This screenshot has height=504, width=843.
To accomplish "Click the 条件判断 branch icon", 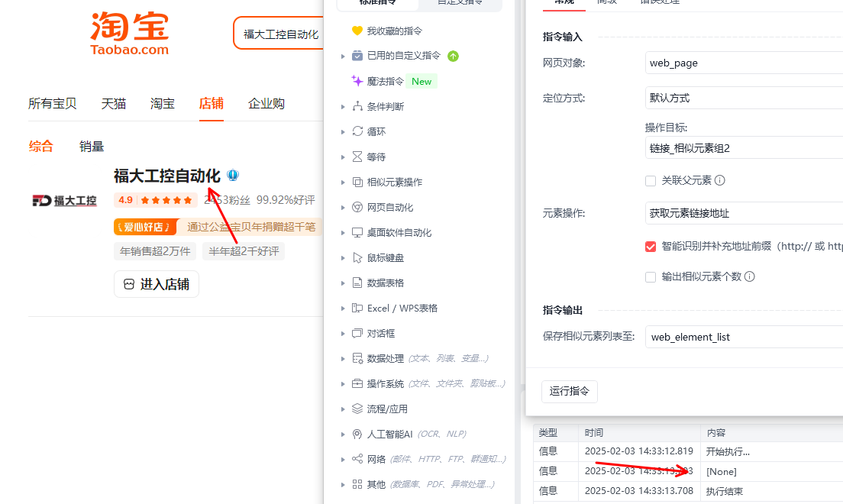I will [357, 106].
